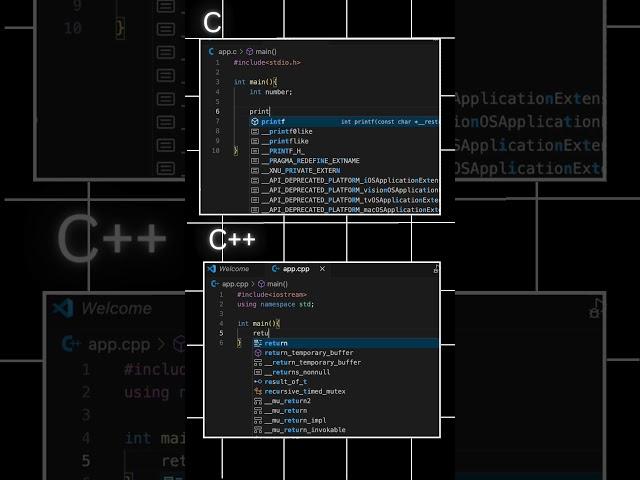
Task: Select return_temporary_buffer suggestion
Action: (346, 353)
